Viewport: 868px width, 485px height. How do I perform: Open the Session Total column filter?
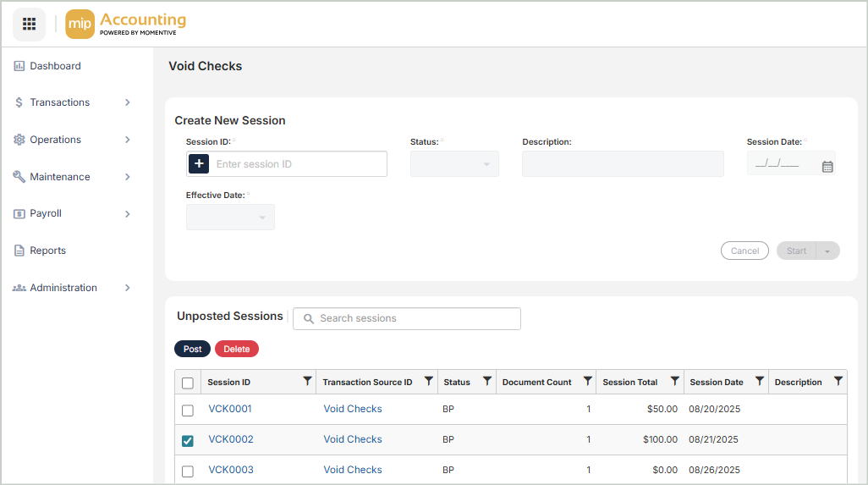click(x=674, y=382)
